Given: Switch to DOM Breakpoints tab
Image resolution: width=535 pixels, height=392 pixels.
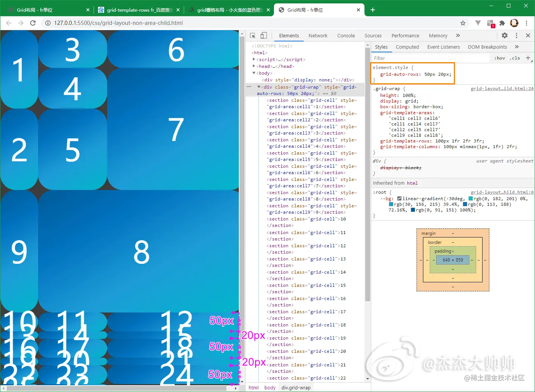Looking at the screenshot, I should pyautogui.click(x=487, y=47).
